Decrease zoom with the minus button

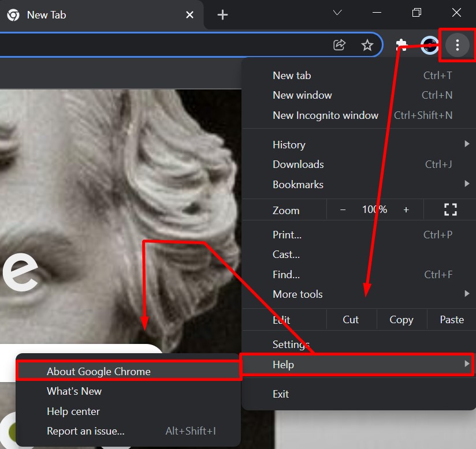[x=343, y=210]
